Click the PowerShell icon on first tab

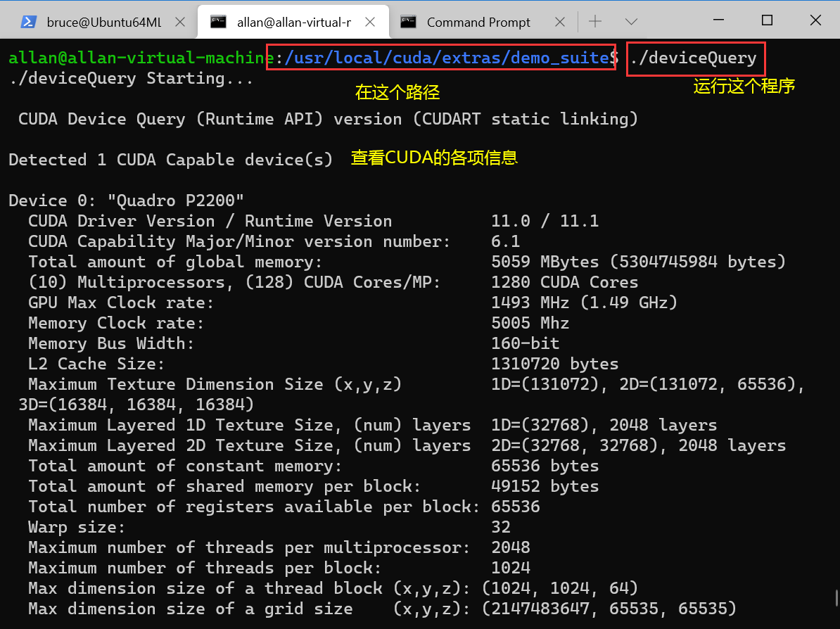(x=28, y=22)
